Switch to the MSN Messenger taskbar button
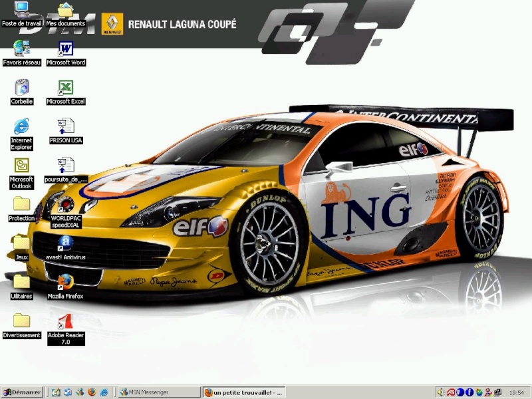Viewport: 532px width, 399px height. click(160, 392)
